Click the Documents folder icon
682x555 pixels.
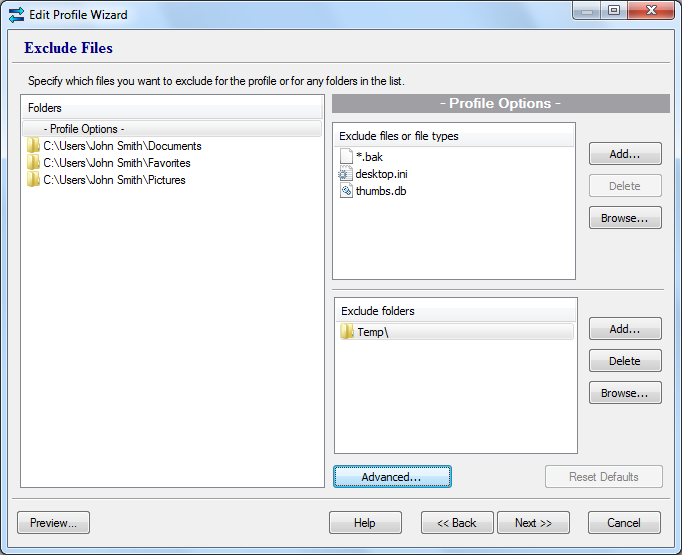coord(34,146)
